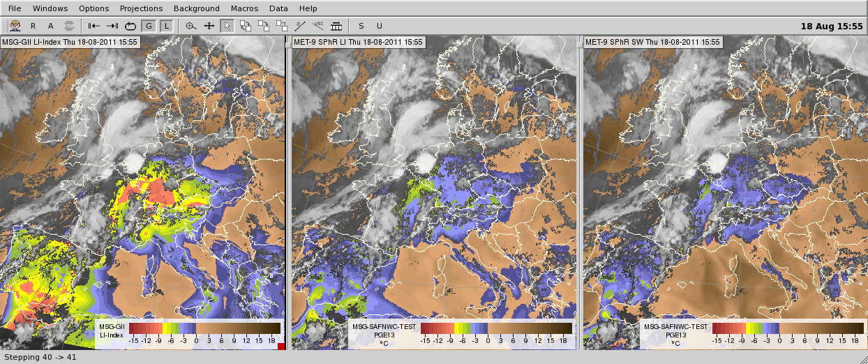The height and width of the screenshot is (364, 868).
Task: Click the user avatar face icon
Action: tap(15, 26)
